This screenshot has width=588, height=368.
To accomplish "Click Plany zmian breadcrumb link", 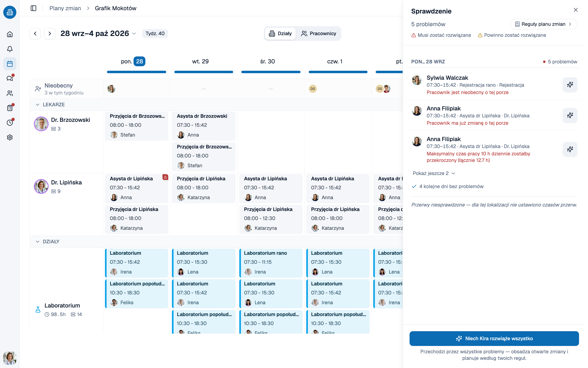I will 65,8.
